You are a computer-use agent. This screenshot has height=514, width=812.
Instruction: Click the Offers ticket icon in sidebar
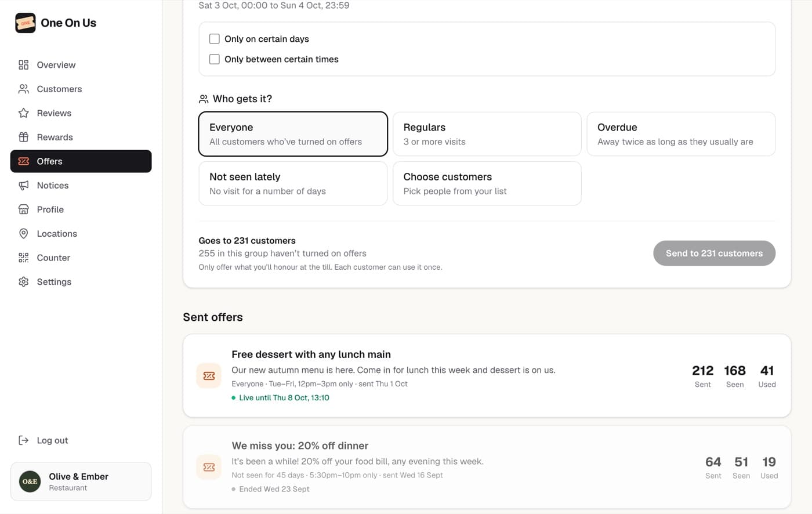[24, 161]
